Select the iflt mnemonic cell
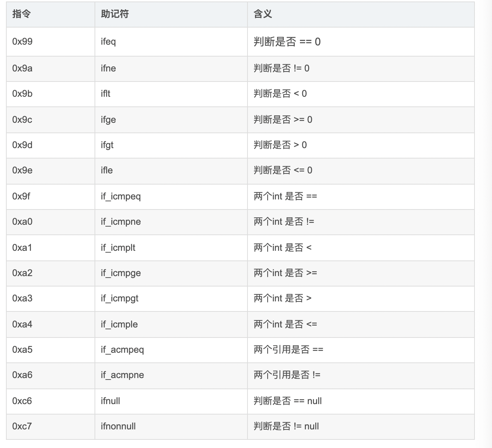This screenshot has height=448, width=492. click(x=171, y=94)
